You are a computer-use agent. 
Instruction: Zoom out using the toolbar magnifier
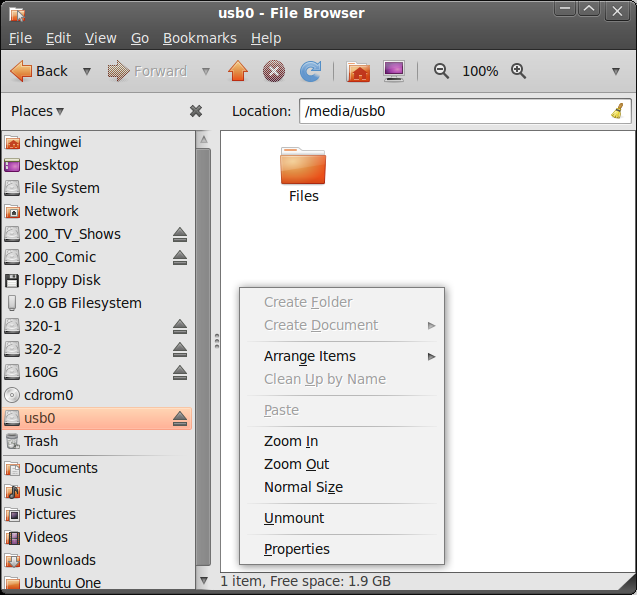(x=441, y=71)
